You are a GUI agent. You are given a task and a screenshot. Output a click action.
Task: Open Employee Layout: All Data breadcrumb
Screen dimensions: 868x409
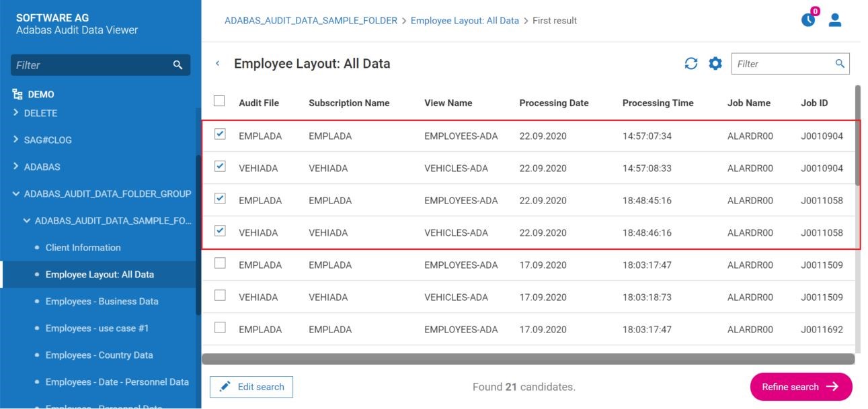(x=465, y=21)
